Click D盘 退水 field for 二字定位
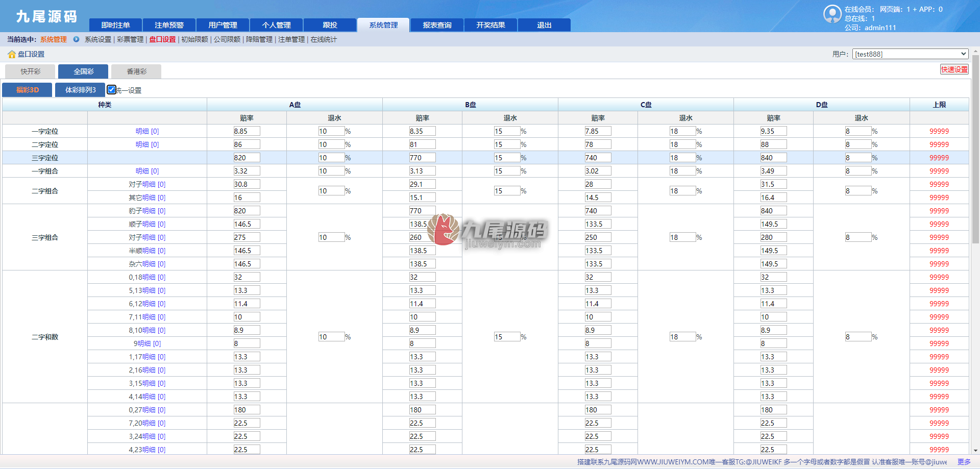This screenshot has width=980, height=469. pos(857,144)
